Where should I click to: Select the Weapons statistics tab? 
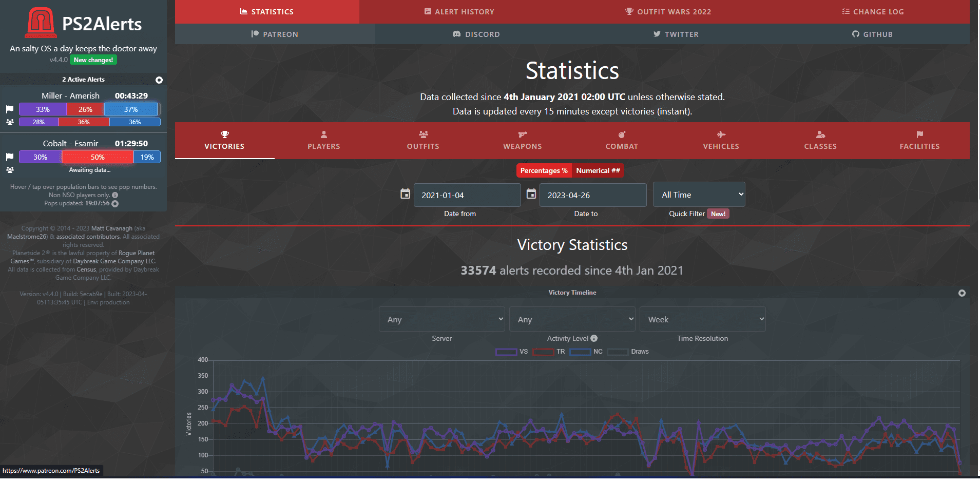[x=523, y=141]
